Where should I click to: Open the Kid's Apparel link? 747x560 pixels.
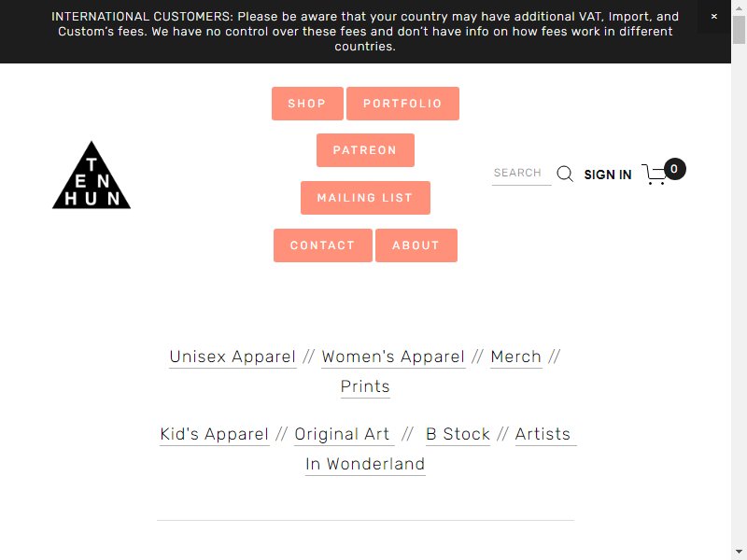tap(215, 434)
